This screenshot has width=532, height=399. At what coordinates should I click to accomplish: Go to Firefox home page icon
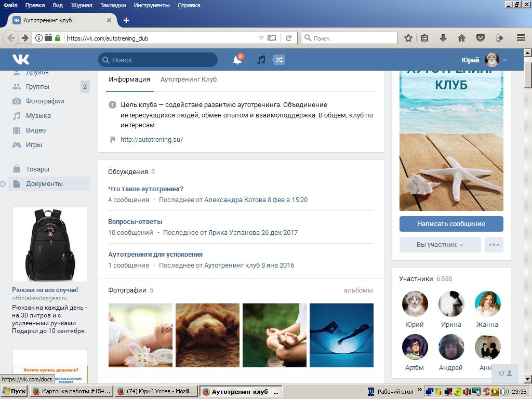point(462,38)
